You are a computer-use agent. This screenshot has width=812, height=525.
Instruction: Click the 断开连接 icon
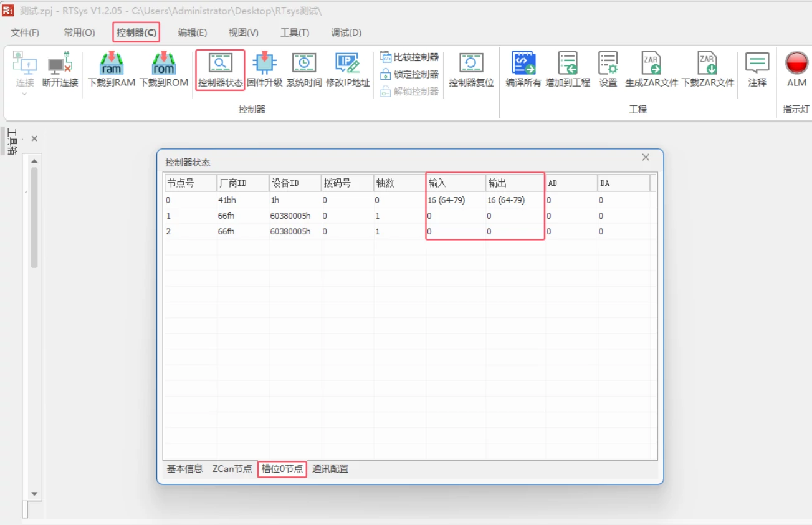[x=60, y=70]
